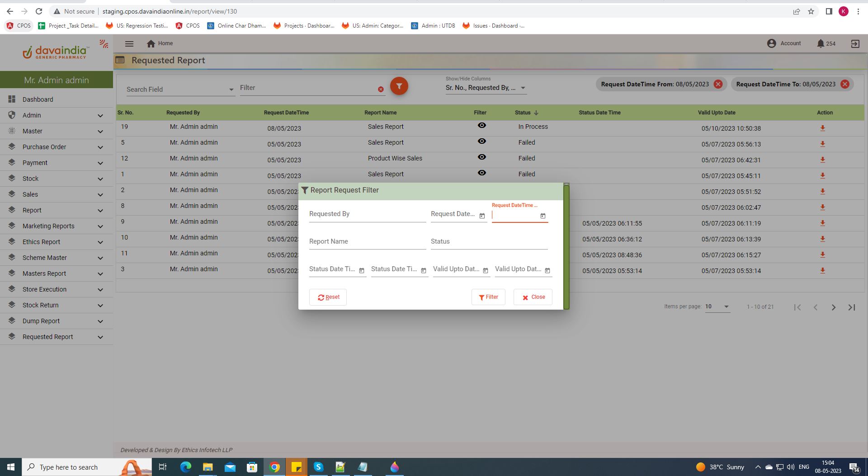Click Close button in filter dialog

tap(533, 297)
